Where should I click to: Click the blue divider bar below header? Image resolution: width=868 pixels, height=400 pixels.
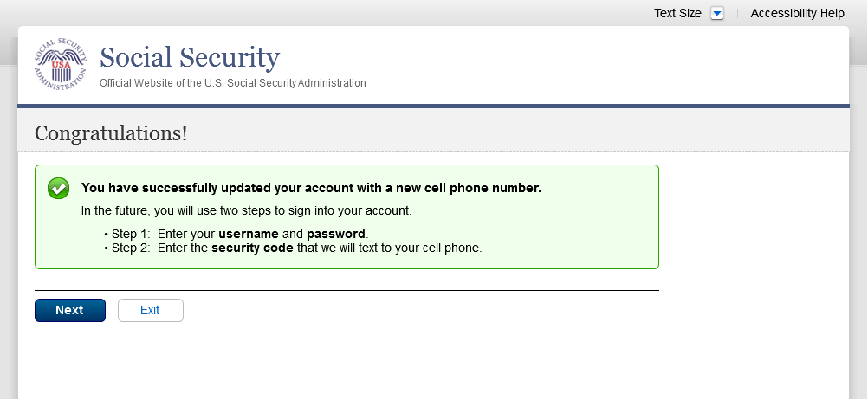tap(433, 106)
